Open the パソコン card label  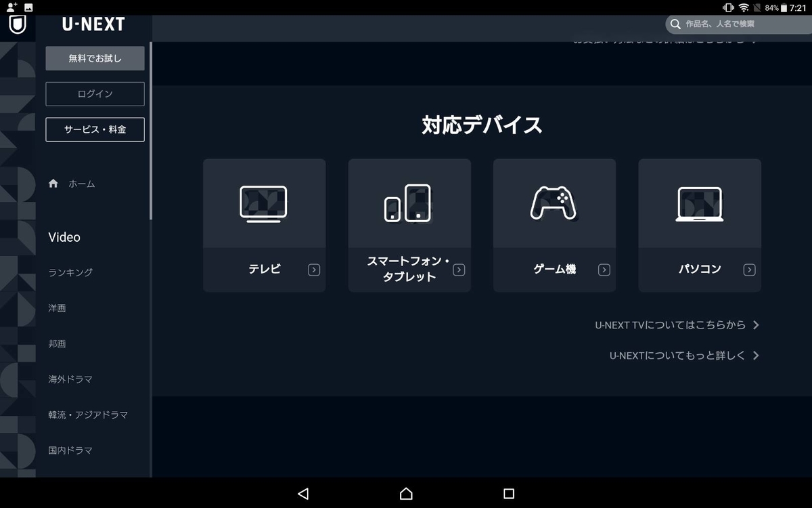click(700, 269)
